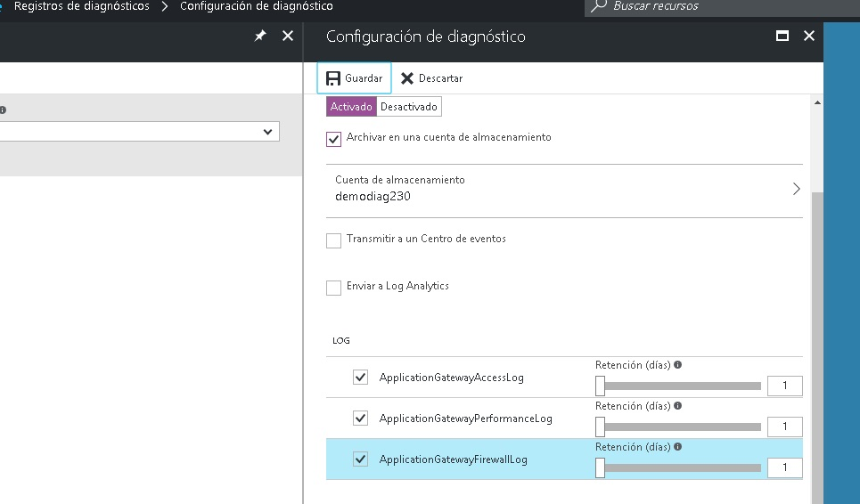This screenshot has width=860, height=504.
Task: Click info icon beside PerformanceLog retention label
Action: (678, 406)
